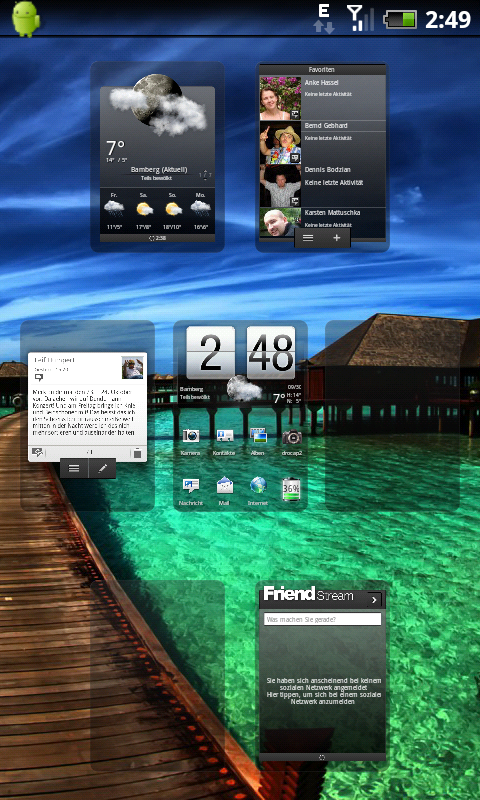
Task: Tap the Sunday partly sunny forecast icon
Action: (x=173, y=208)
